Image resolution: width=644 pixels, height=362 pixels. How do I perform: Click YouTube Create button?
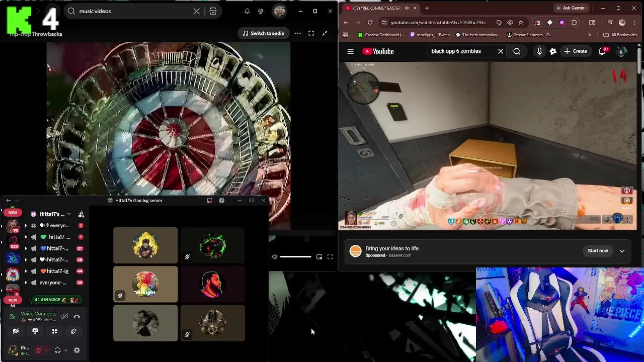(x=576, y=51)
